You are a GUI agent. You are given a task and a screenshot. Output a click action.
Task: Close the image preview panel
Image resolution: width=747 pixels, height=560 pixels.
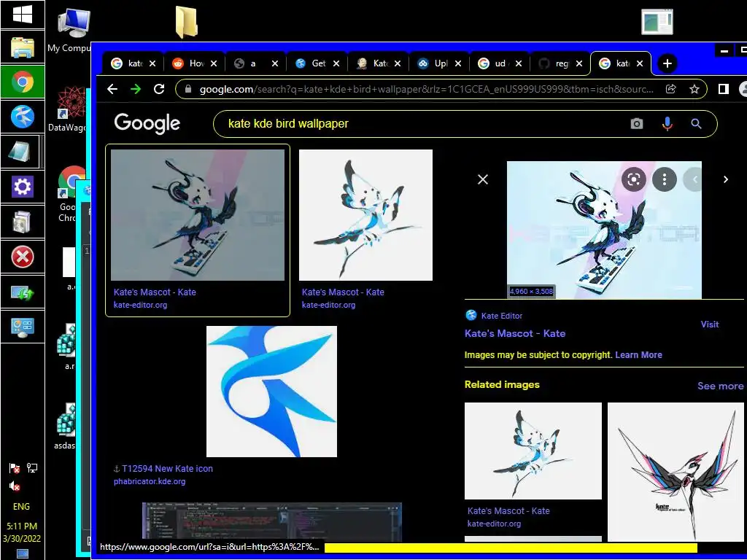(x=483, y=179)
